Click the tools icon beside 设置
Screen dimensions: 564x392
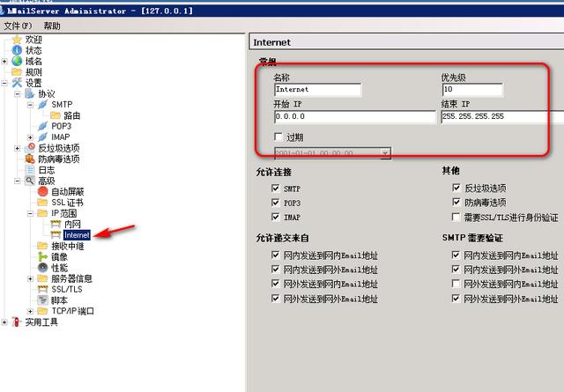pos(17,83)
